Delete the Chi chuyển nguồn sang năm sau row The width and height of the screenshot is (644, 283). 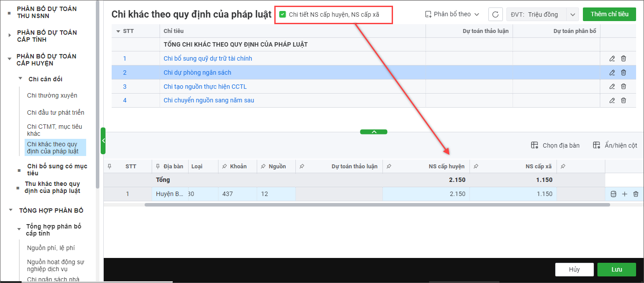pos(623,101)
